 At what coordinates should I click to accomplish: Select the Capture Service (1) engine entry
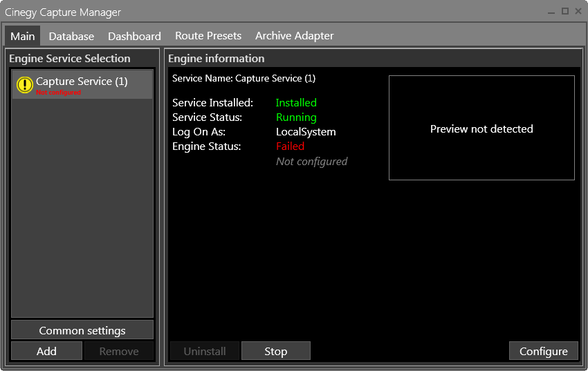[x=82, y=84]
